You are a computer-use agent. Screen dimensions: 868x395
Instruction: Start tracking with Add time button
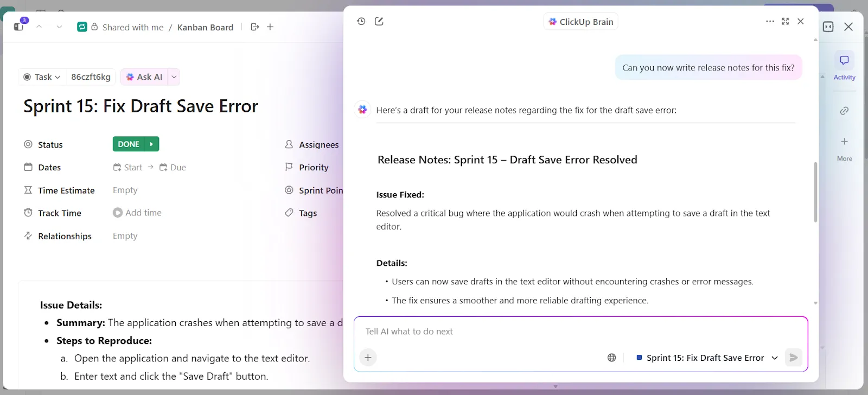point(137,213)
